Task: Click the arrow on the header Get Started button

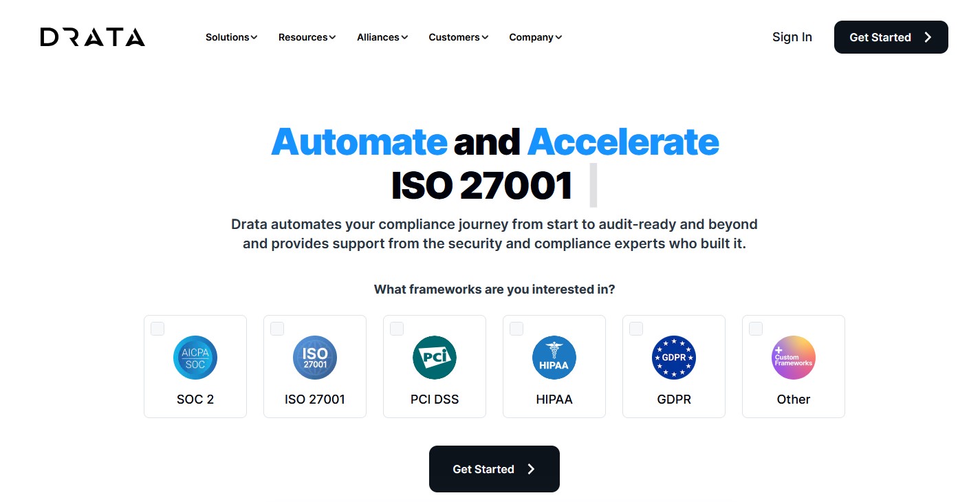Action: point(928,37)
